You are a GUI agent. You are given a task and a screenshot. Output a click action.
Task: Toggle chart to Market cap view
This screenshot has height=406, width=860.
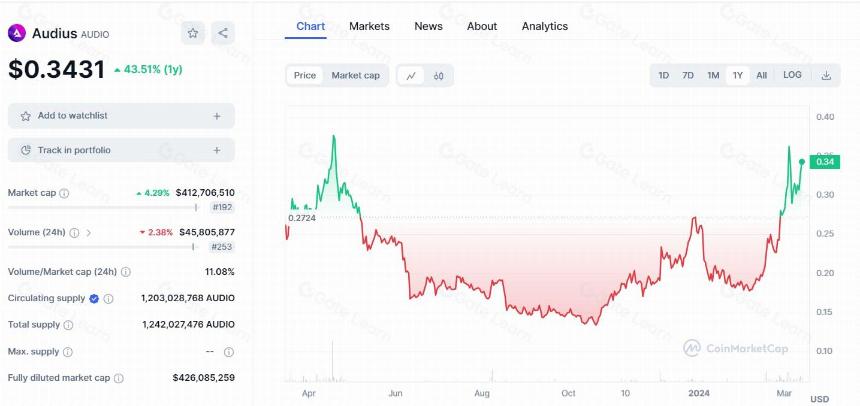pyautogui.click(x=355, y=76)
